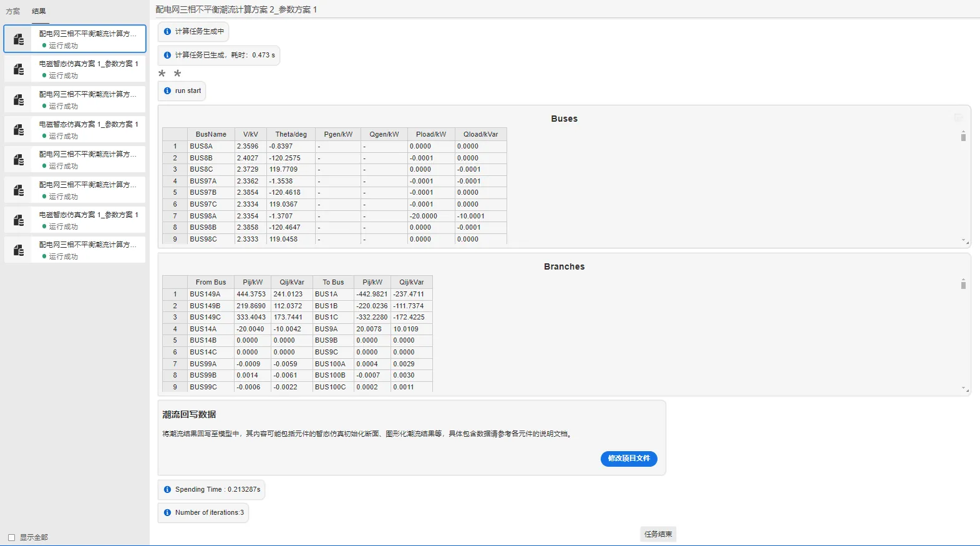Click the scroll-up arrow in the Buses panel
The image size is (980, 546).
[963, 132]
